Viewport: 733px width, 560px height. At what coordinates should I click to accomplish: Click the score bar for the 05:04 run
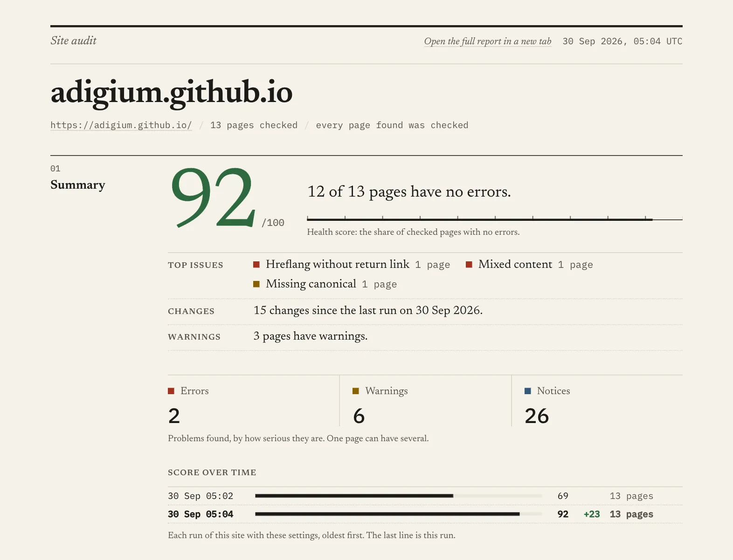(399, 514)
